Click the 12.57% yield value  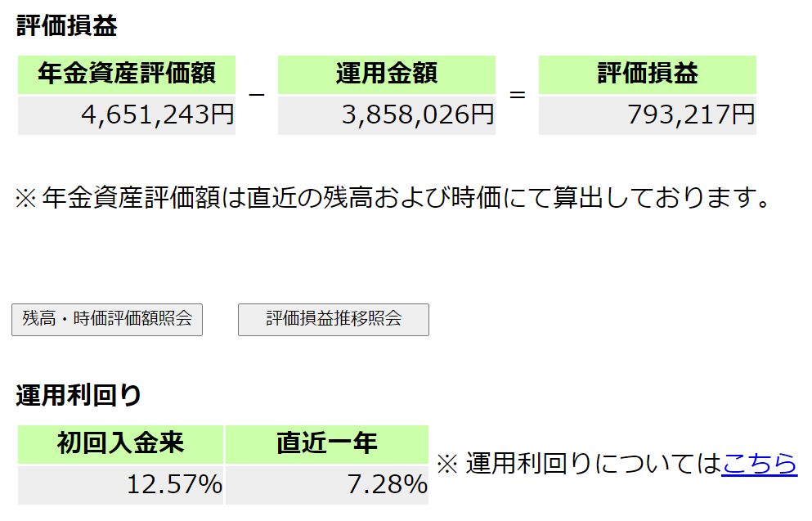point(120,485)
